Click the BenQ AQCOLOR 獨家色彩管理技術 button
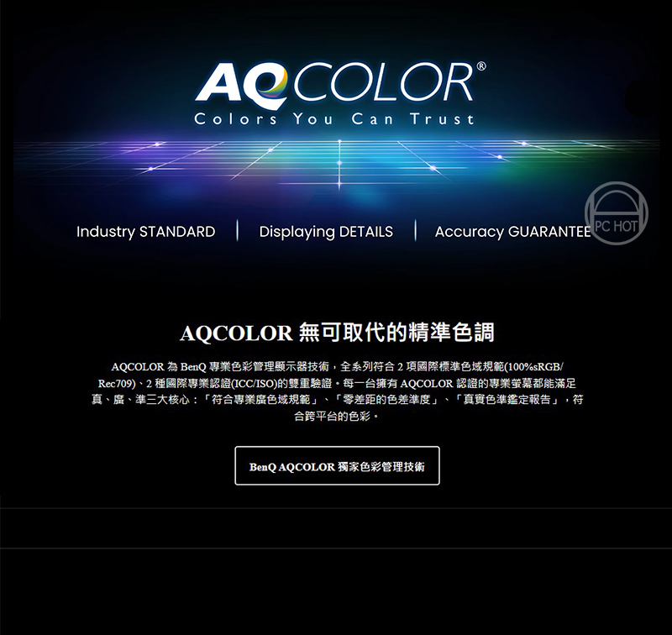Viewport: 672px width, 635px height. pyautogui.click(x=338, y=466)
